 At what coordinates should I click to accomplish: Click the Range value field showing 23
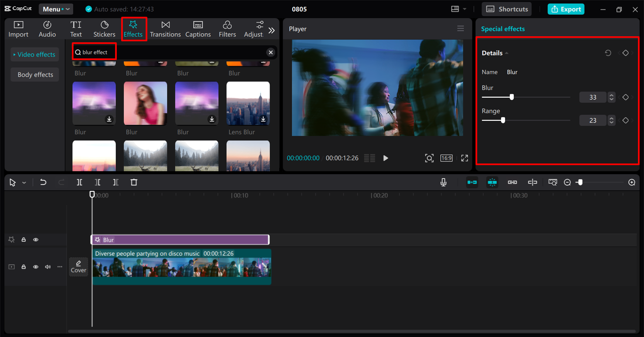click(x=593, y=120)
